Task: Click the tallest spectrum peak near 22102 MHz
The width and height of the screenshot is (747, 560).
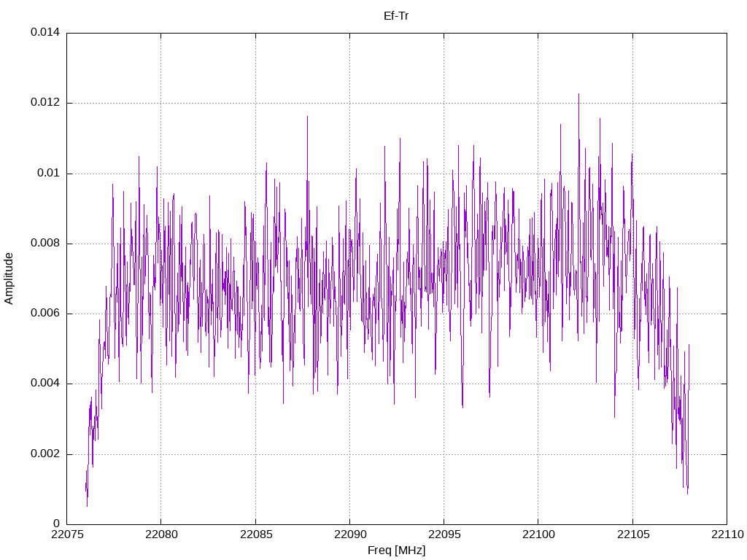Action: pos(578,96)
